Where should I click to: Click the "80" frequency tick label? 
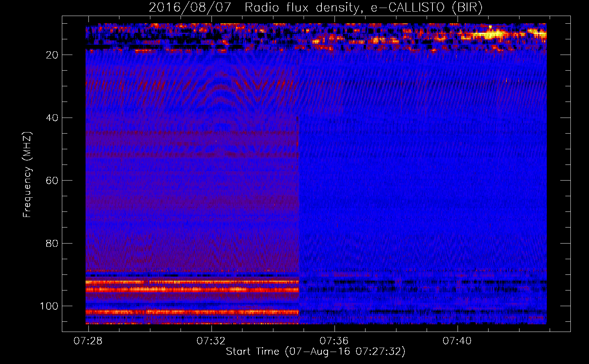(52, 244)
